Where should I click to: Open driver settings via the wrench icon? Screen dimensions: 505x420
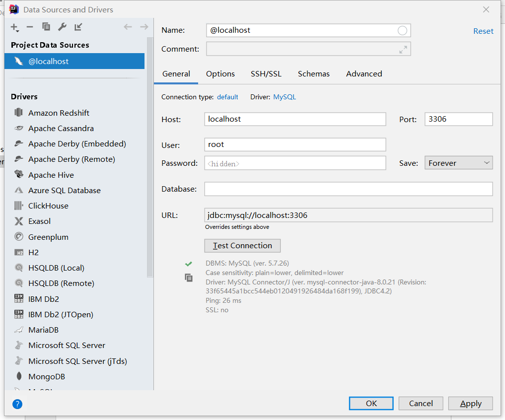point(62,27)
